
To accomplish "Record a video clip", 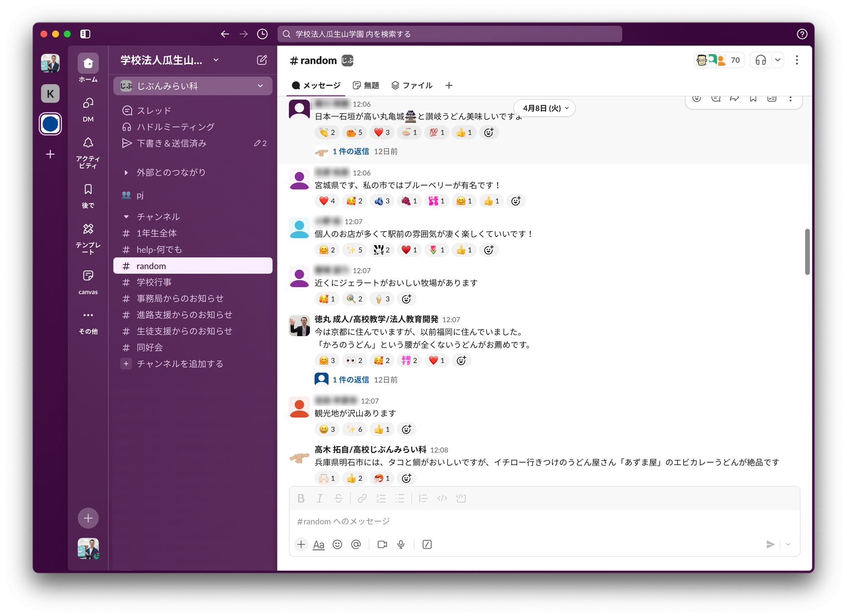I will (382, 544).
